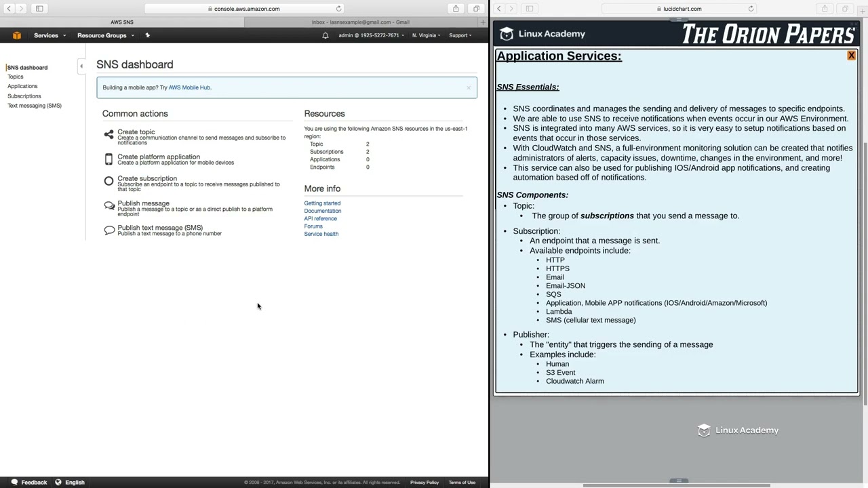868x488 pixels.
Task: Open the Service health link
Action: 321,234
